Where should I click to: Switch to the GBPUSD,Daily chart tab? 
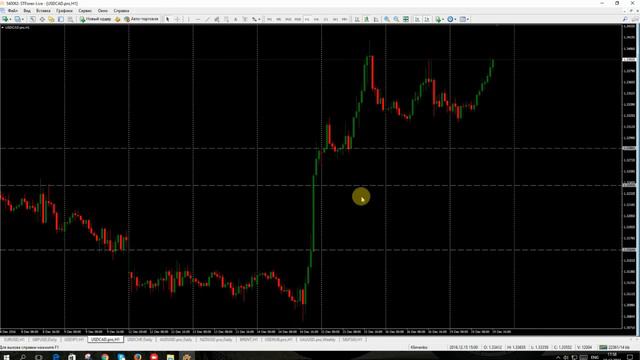coord(45,340)
